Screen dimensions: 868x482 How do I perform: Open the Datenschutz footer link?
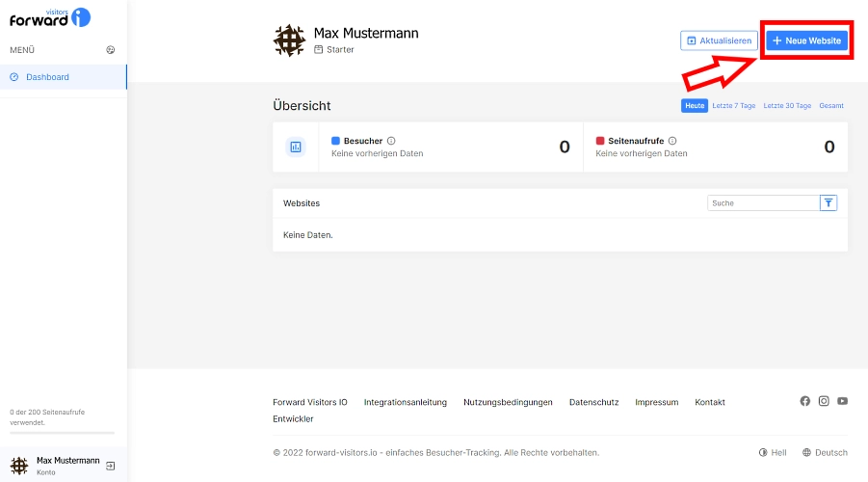tap(594, 402)
